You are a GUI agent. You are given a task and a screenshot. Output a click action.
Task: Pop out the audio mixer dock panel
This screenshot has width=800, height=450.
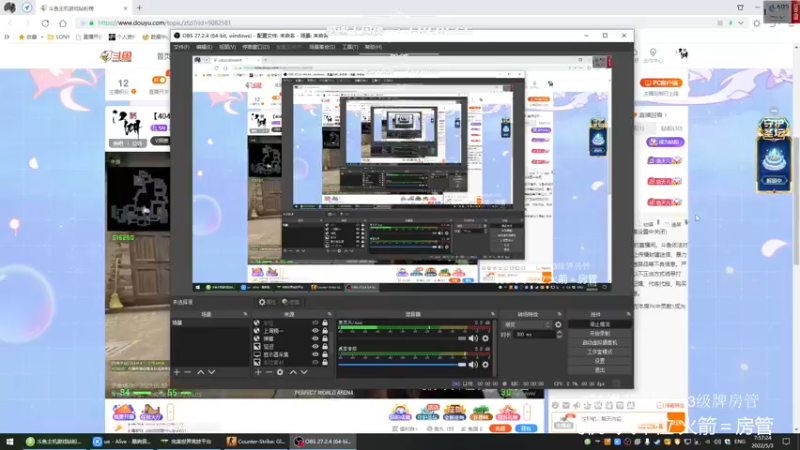493,314
